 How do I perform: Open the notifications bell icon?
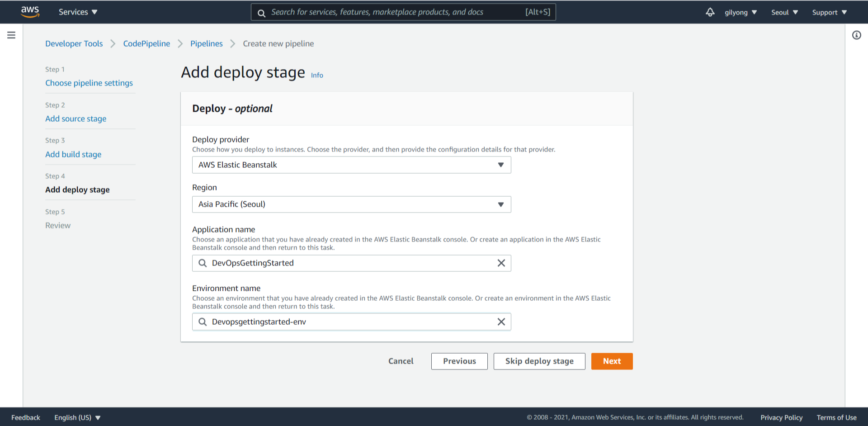click(710, 12)
